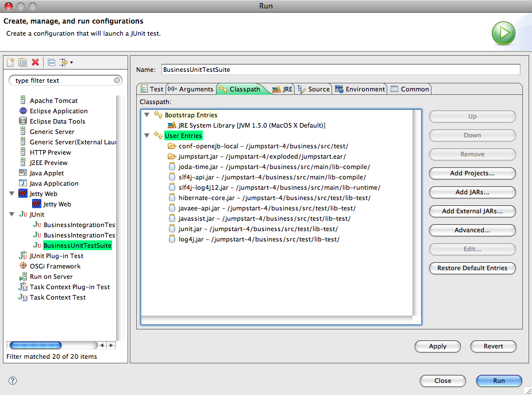532x395 pixels.
Task: Open the filter configurations dropdown icon
Action: pyautogui.click(x=66, y=63)
